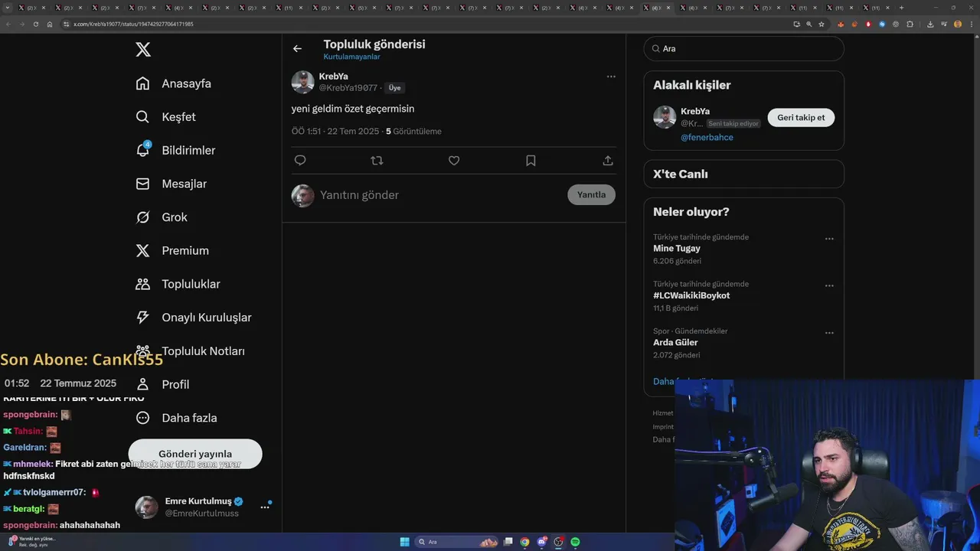Click the Topluluklar people icon

point(142,284)
